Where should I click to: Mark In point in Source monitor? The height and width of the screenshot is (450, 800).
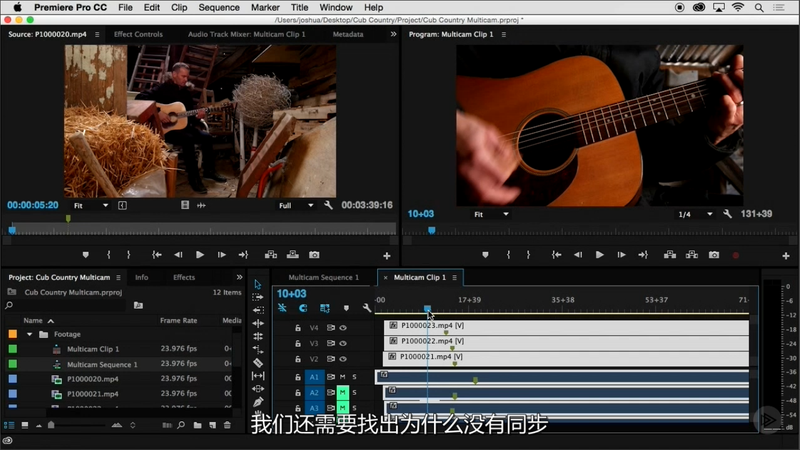tap(109, 255)
